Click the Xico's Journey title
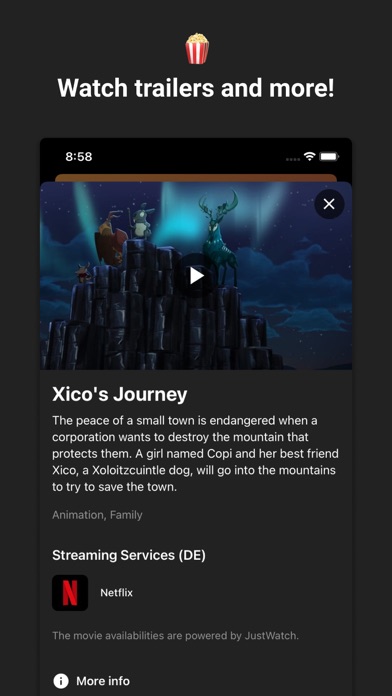The width and height of the screenshot is (392, 696). coord(119,394)
